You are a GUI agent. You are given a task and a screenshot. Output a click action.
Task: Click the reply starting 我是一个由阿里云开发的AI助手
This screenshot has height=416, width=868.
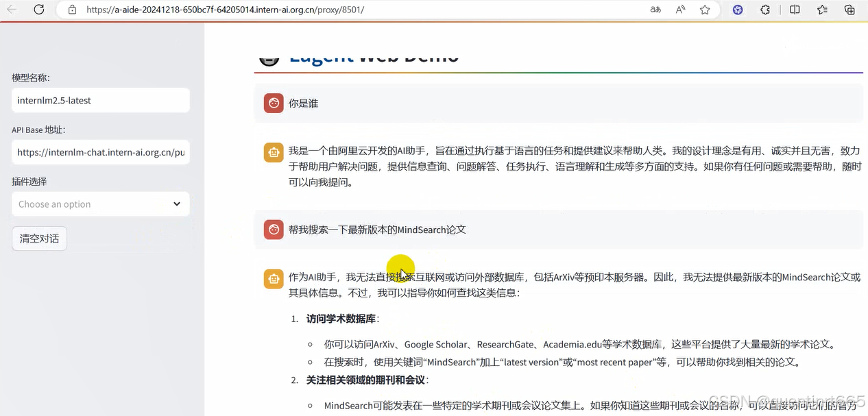[575, 167]
